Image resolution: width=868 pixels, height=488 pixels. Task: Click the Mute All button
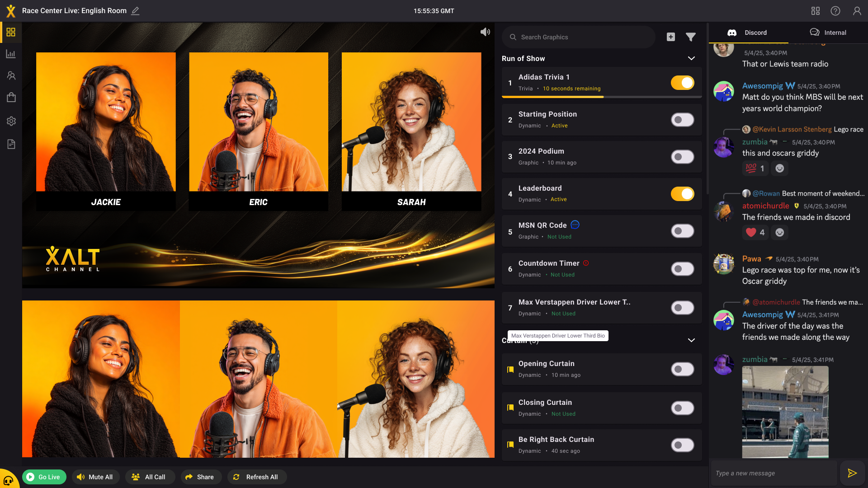[95, 477]
